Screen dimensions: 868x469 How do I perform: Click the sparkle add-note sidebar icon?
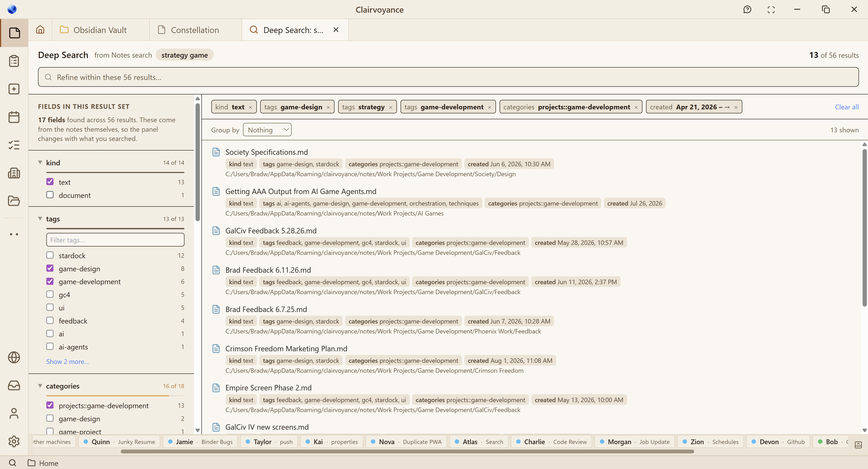coord(14,89)
